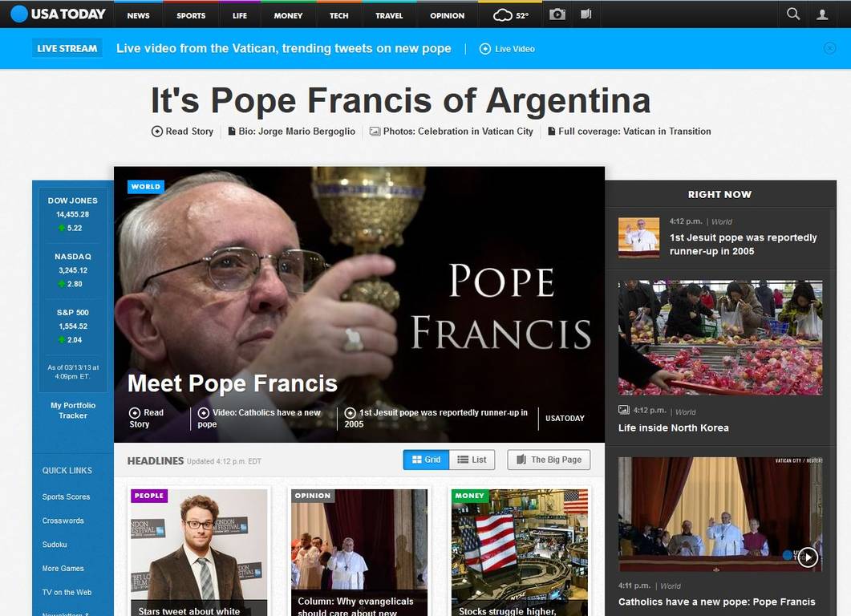
Task: Open the TRAVEL section
Action: [389, 16]
